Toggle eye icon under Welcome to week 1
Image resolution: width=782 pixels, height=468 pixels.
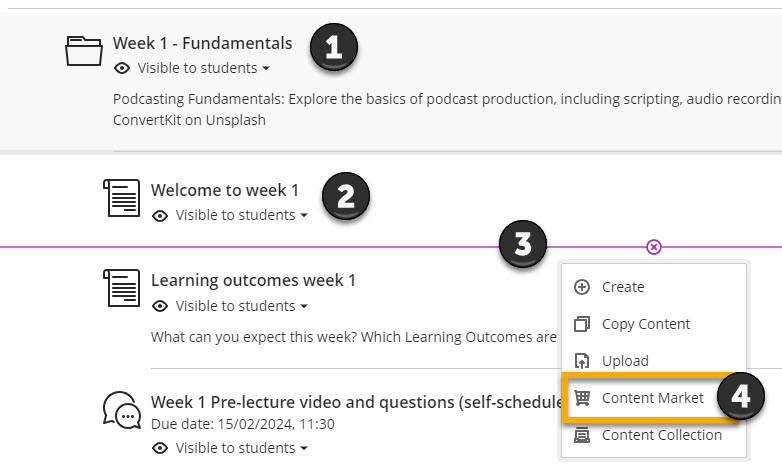(x=160, y=216)
